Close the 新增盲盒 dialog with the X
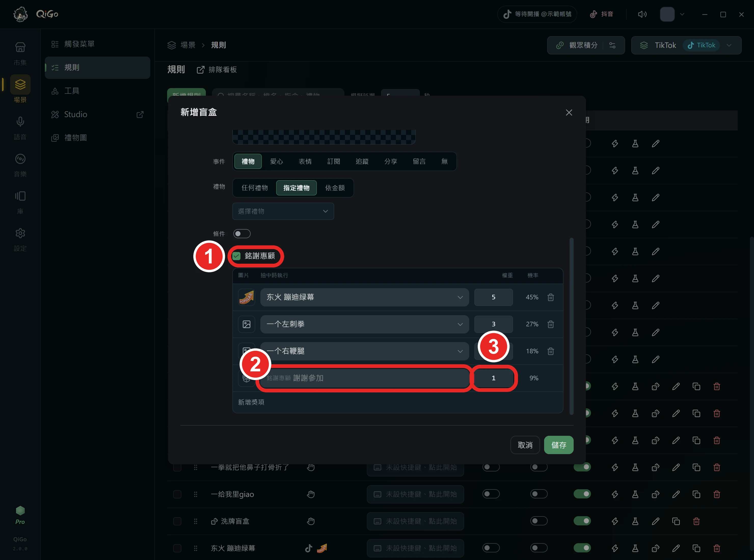 coord(569,113)
